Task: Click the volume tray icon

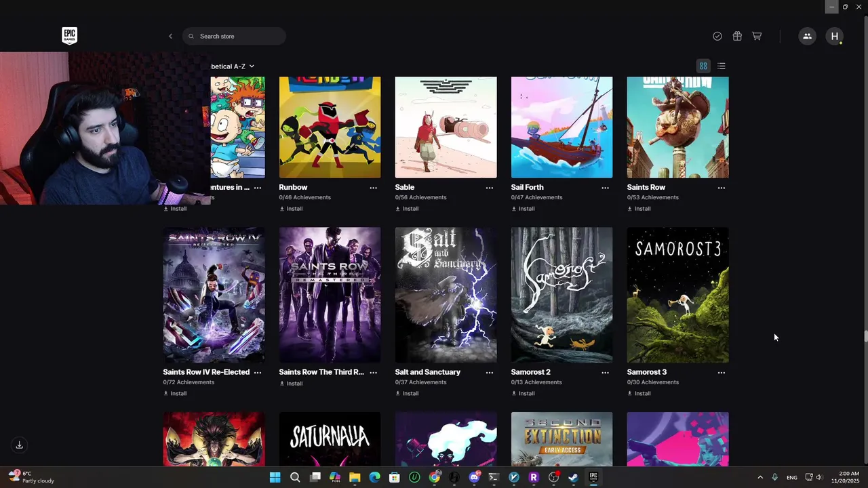Action: tap(819, 477)
